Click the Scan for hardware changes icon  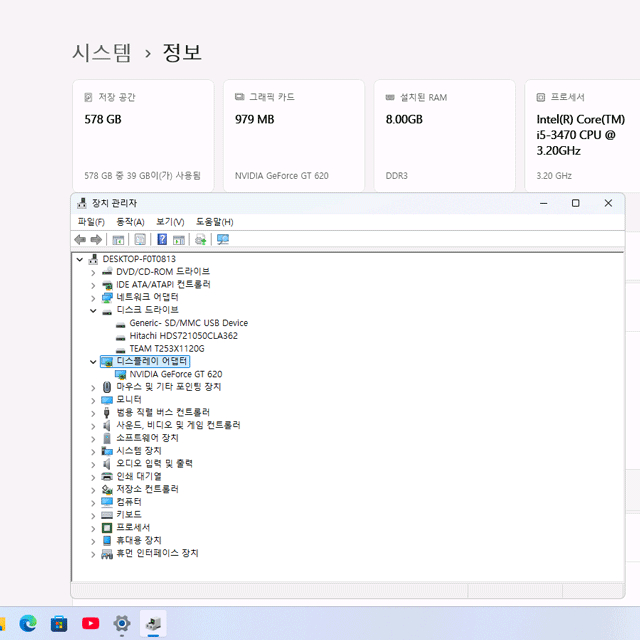pyautogui.click(x=223, y=240)
